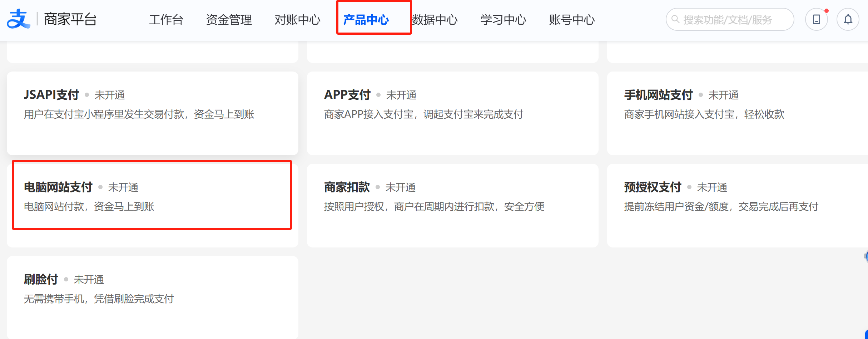The width and height of the screenshot is (868, 339).
Task: Open the mobile device icon
Action: pyautogui.click(x=817, y=19)
